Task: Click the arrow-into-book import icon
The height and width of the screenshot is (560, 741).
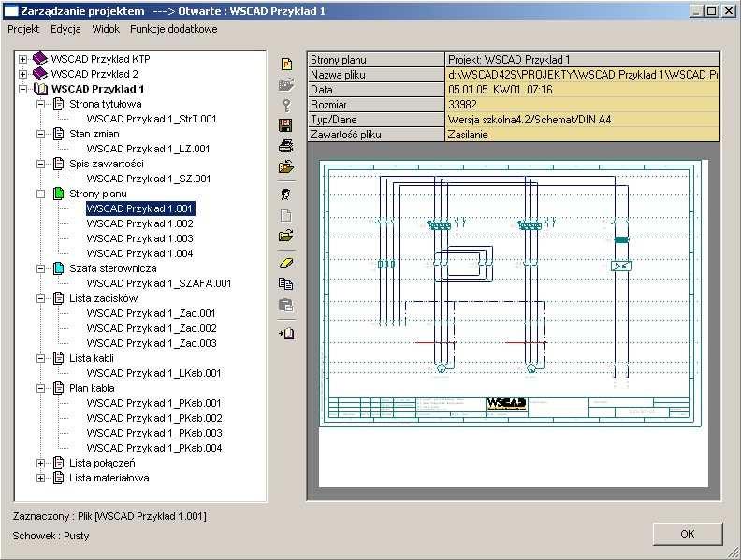Action: click(x=286, y=334)
